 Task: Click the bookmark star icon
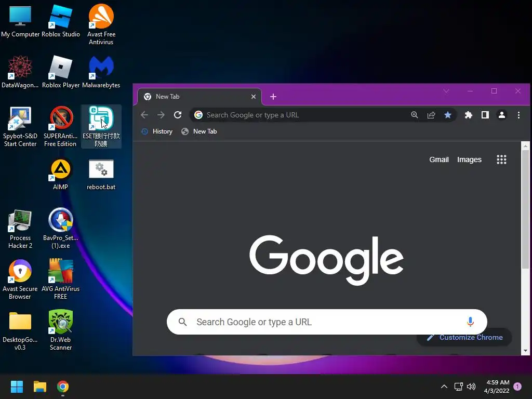point(447,115)
